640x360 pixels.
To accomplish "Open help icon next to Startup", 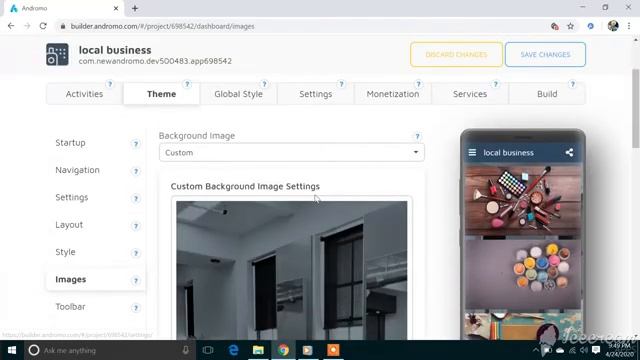I will [x=136, y=144].
